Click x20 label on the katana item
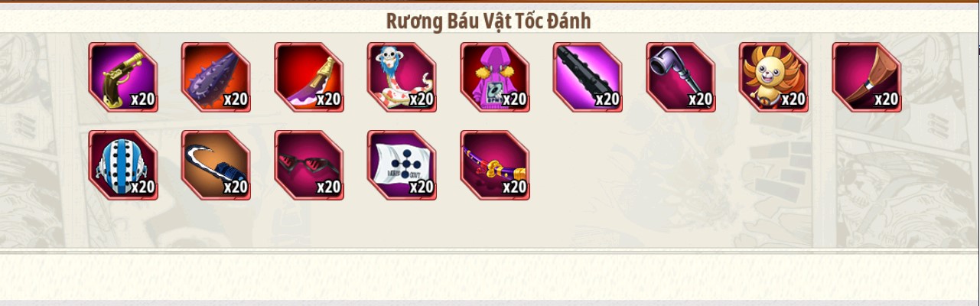 (514, 187)
